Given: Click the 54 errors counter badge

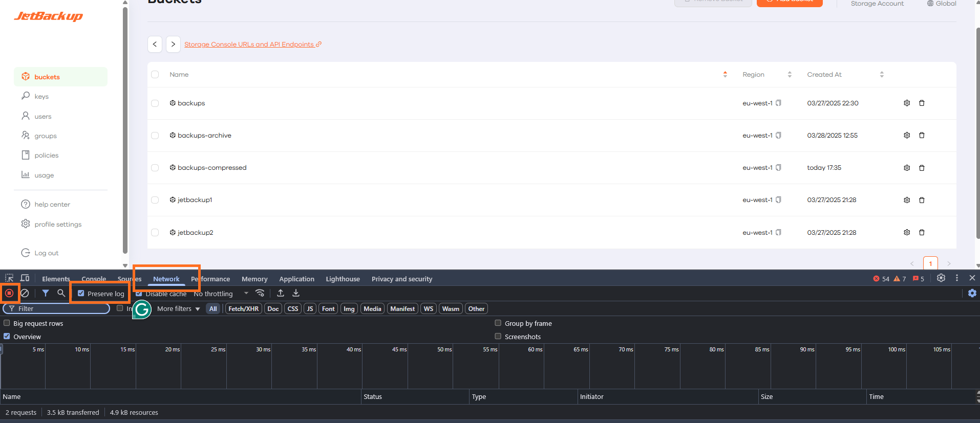Looking at the screenshot, I should point(881,279).
